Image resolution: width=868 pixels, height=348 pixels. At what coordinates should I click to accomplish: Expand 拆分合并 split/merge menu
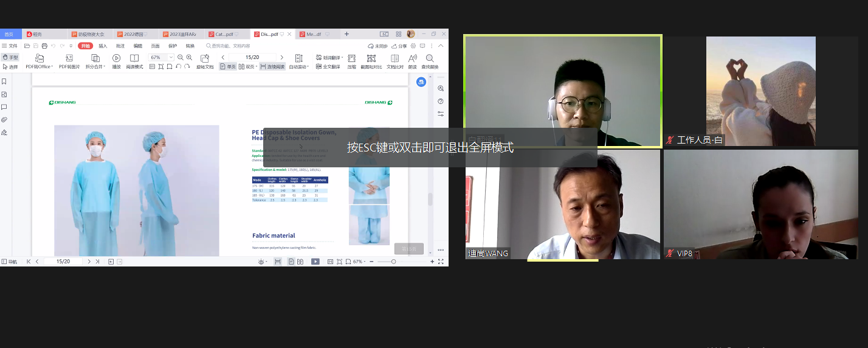95,61
